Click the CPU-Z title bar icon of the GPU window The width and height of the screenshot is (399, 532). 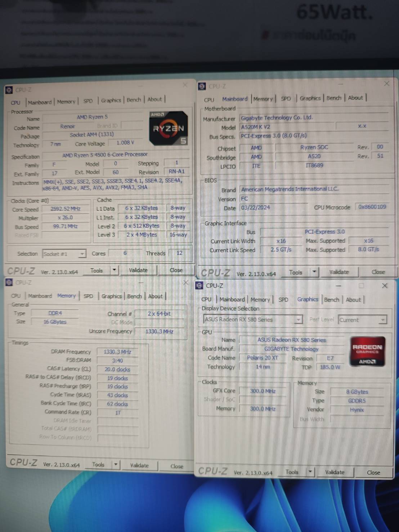click(x=199, y=286)
